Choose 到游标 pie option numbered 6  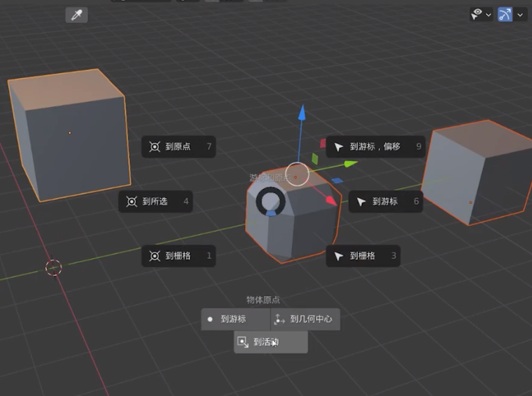386,201
